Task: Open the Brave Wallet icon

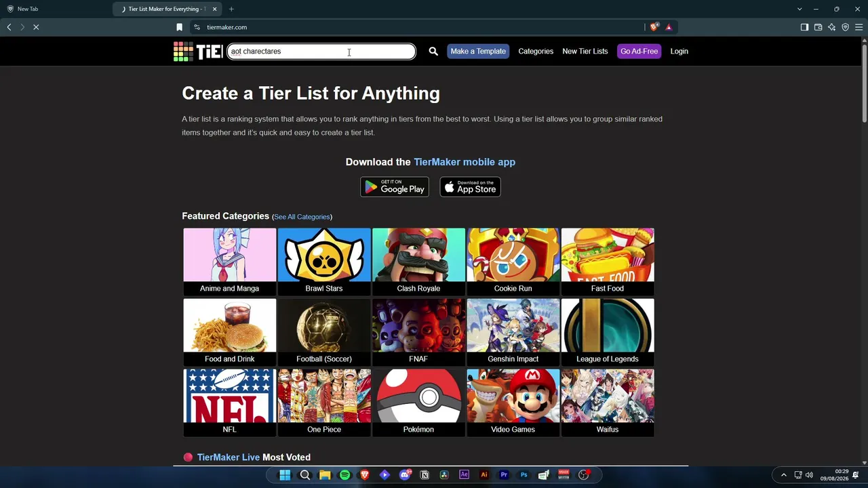Action: [x=818, y=27]
